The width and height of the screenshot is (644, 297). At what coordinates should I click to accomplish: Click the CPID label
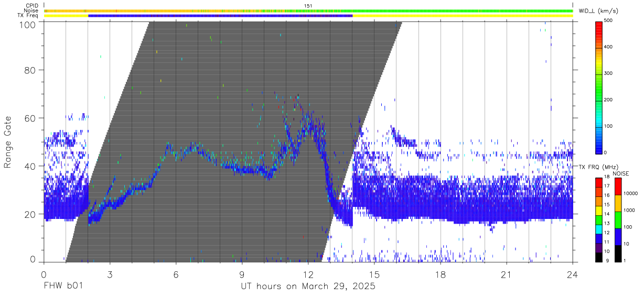pyautogui.click(x=32, y=6)
